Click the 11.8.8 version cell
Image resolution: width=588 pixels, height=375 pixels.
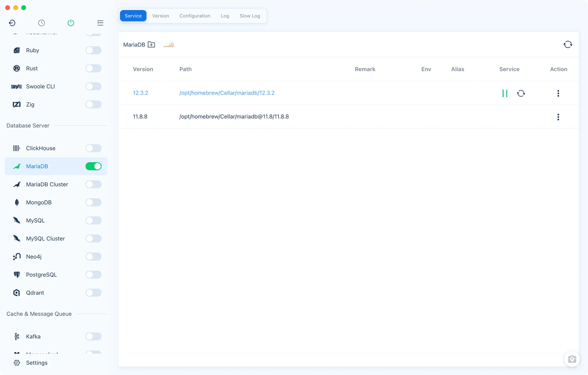[140, 117]
